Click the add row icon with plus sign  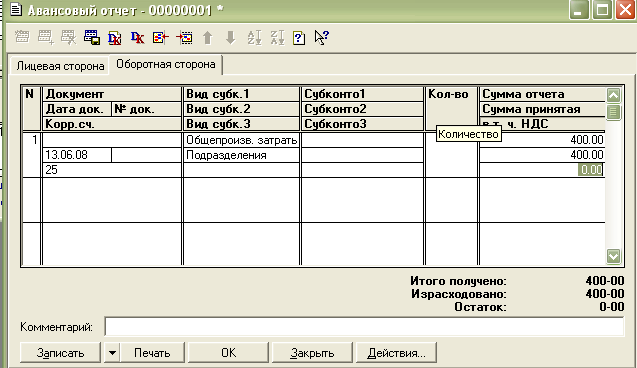tap(46, 37)
